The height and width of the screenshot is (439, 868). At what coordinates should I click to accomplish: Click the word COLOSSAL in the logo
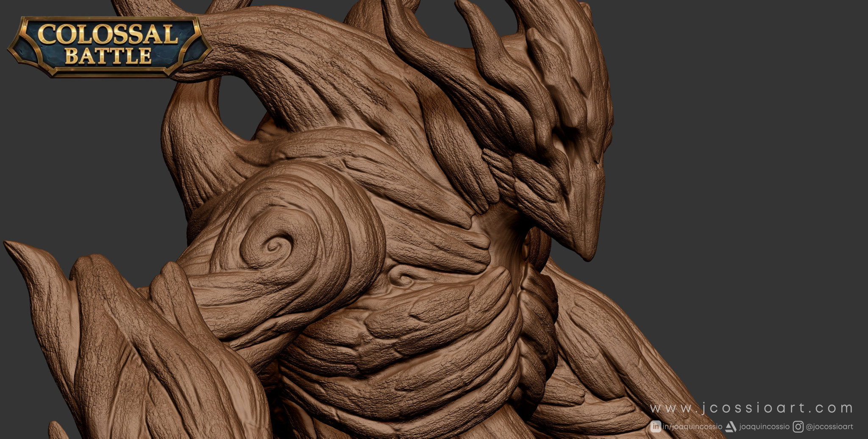108,35
